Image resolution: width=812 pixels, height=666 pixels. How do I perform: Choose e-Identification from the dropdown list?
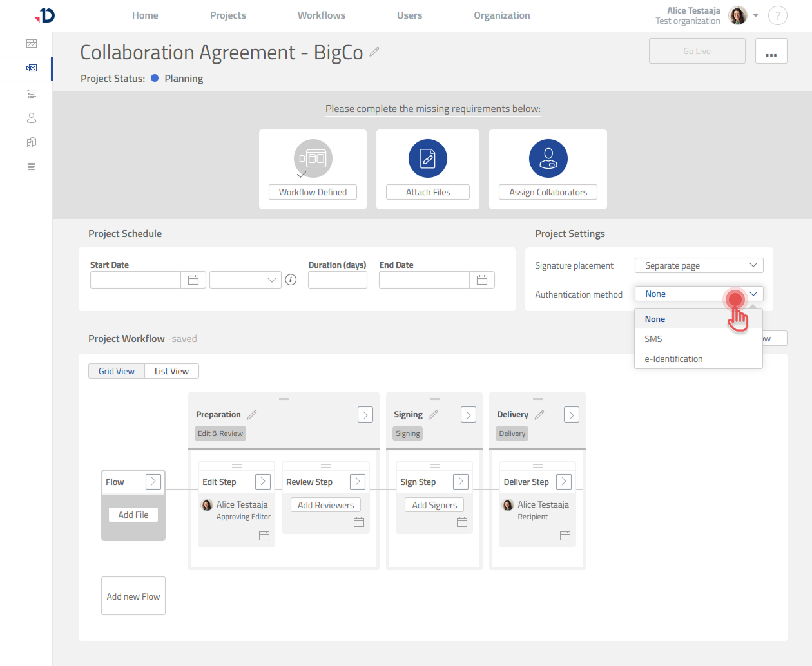tap(673, 359)
